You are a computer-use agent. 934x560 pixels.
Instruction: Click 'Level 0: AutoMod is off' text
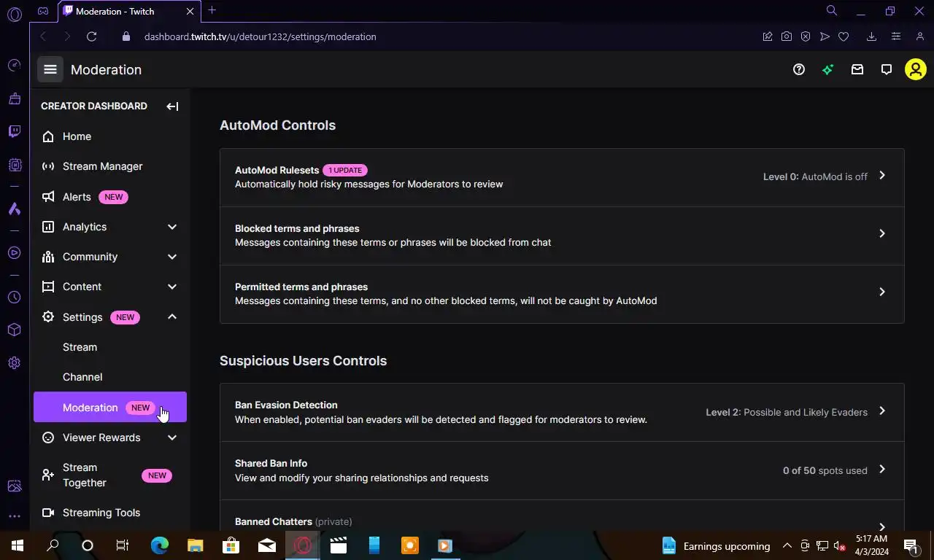(815, 176)
